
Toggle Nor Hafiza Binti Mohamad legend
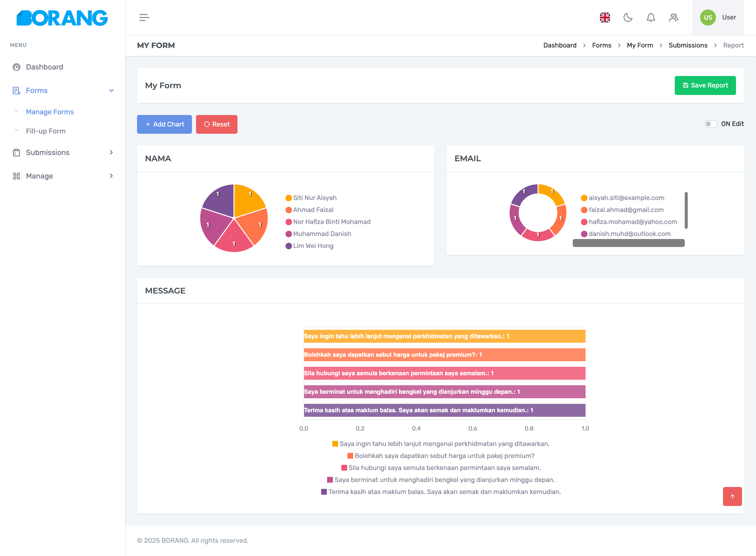pyautogui.click(x=328, y=222)
